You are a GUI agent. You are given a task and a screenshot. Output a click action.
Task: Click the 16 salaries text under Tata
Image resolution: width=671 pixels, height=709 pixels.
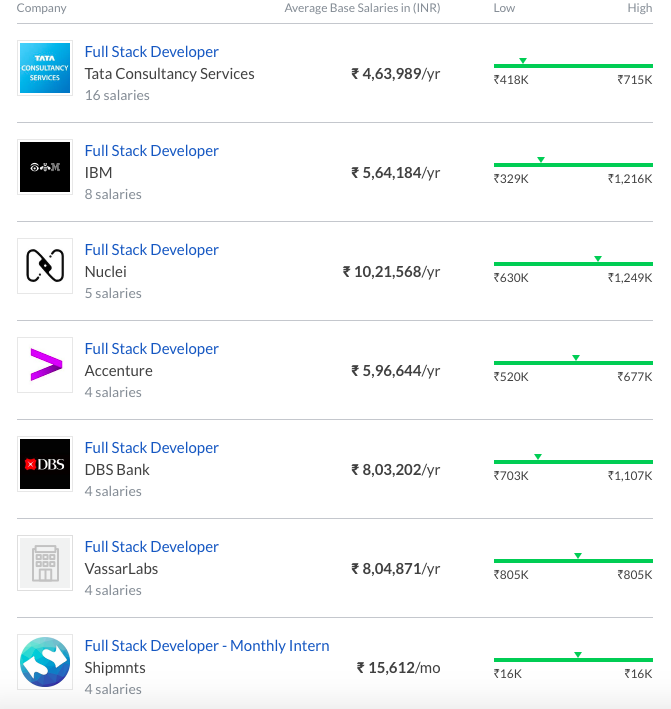(117, 96)
